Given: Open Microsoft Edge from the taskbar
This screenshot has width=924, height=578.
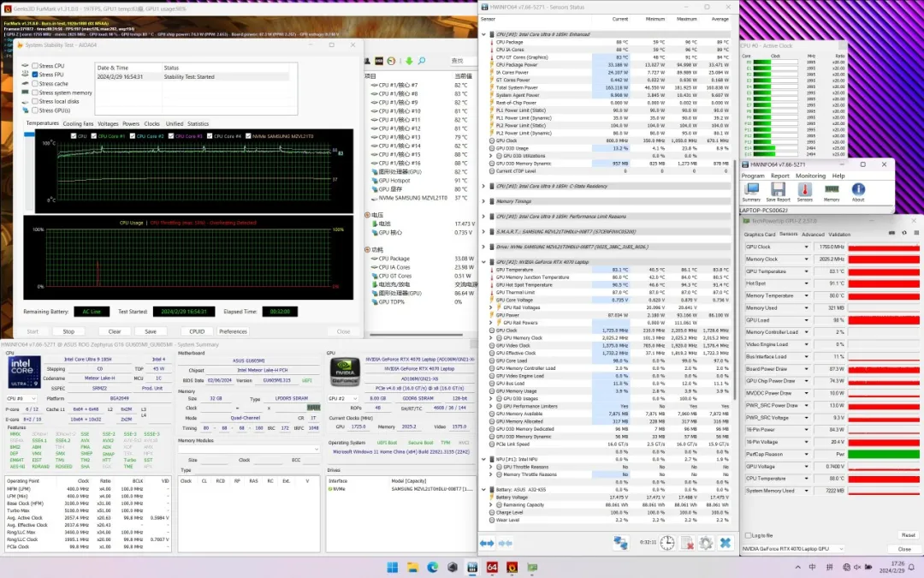Looking at the screenshot, I should [x=432, y=567].
